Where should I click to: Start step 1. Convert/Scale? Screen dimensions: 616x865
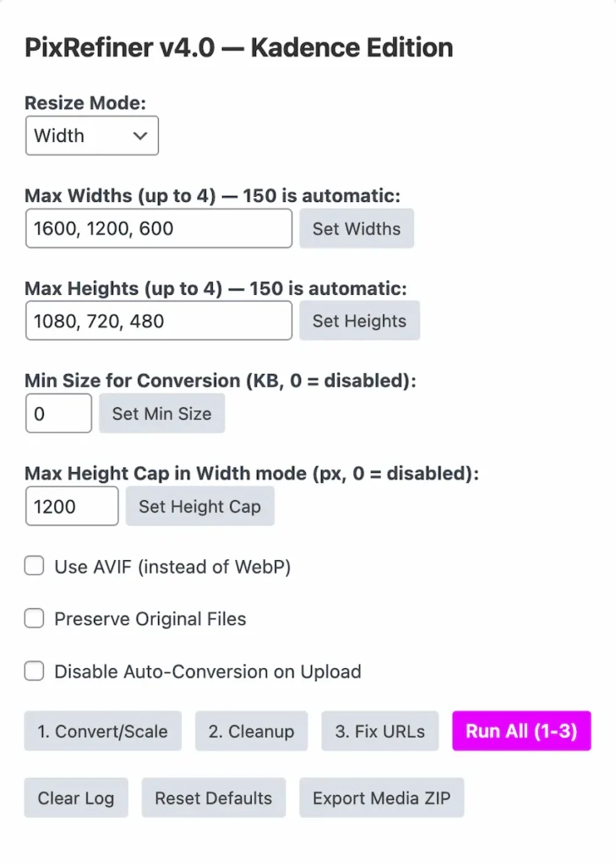point(102,732)
